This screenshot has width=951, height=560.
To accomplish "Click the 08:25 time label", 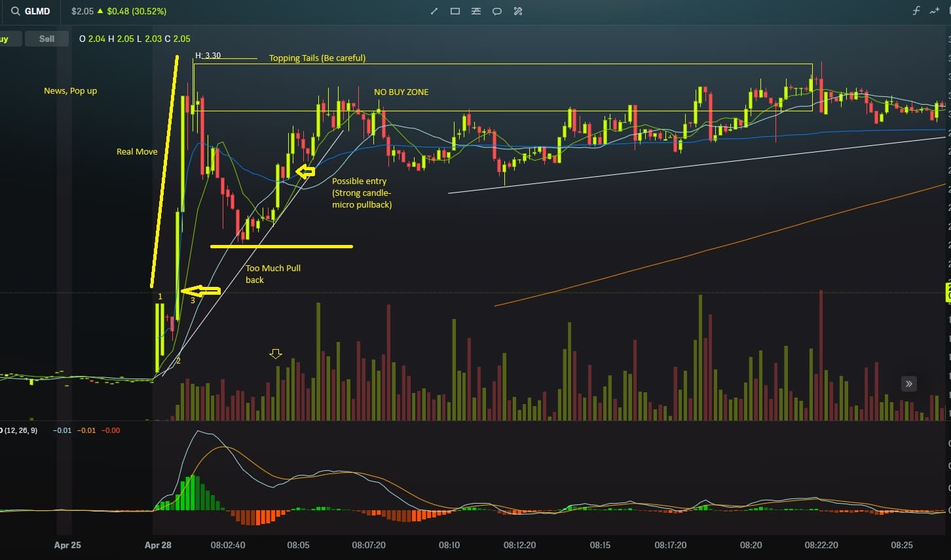I will (x=902, y=545).
